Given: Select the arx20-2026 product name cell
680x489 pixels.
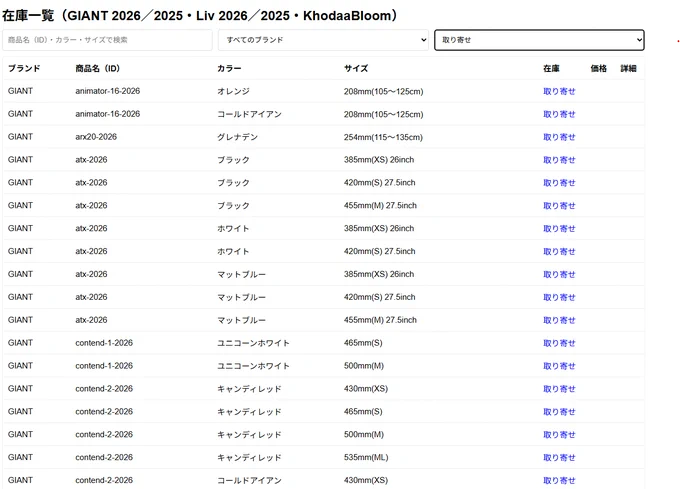Looking at the screenshot, I should [96, 137].
